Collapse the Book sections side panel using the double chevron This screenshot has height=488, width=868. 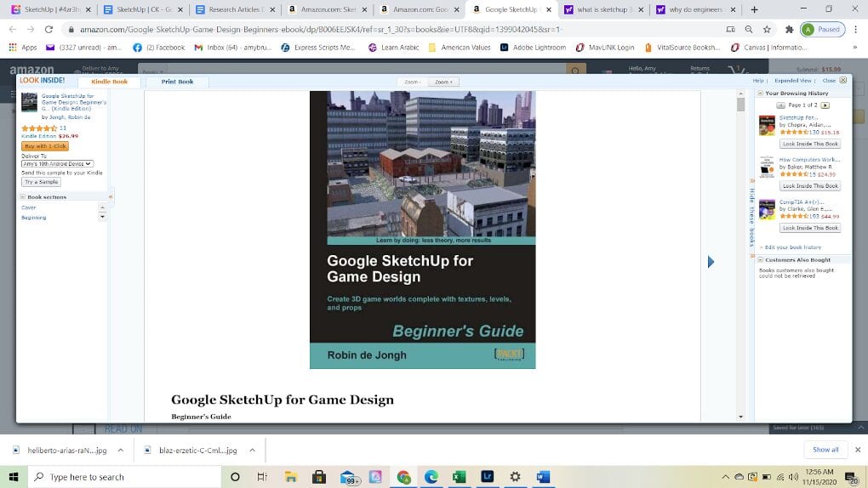coord(111,197)
